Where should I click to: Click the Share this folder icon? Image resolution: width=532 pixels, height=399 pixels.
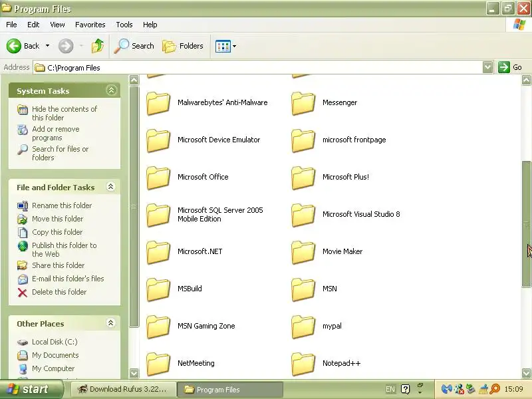point(23,265)
